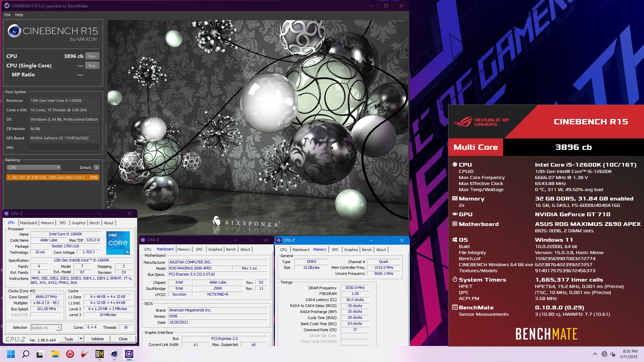
Task: Show hidden tray icons chevron
Action: [595, 354]
